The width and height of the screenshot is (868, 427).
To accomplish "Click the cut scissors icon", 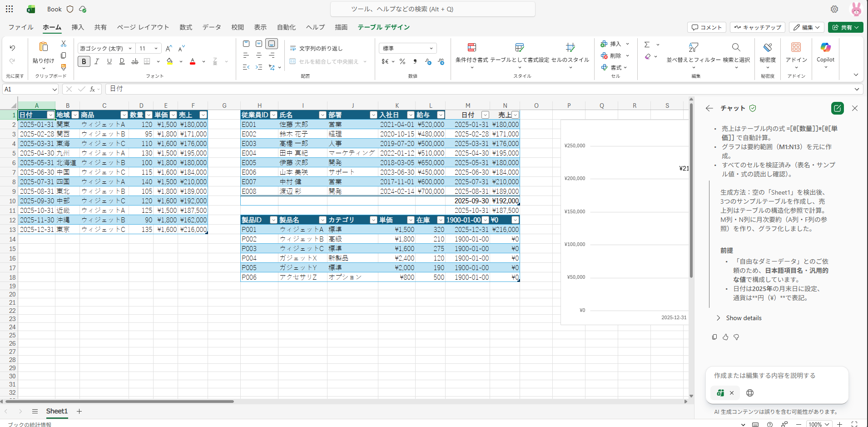I will pyautogui.click(x=64, y=44).
